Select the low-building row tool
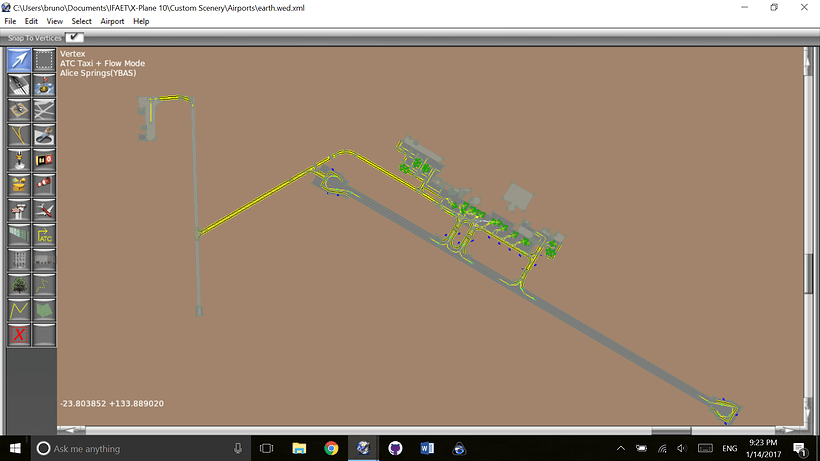Viewport: 820px width, 461px height. pyautogui.click(x=44, y=260)
